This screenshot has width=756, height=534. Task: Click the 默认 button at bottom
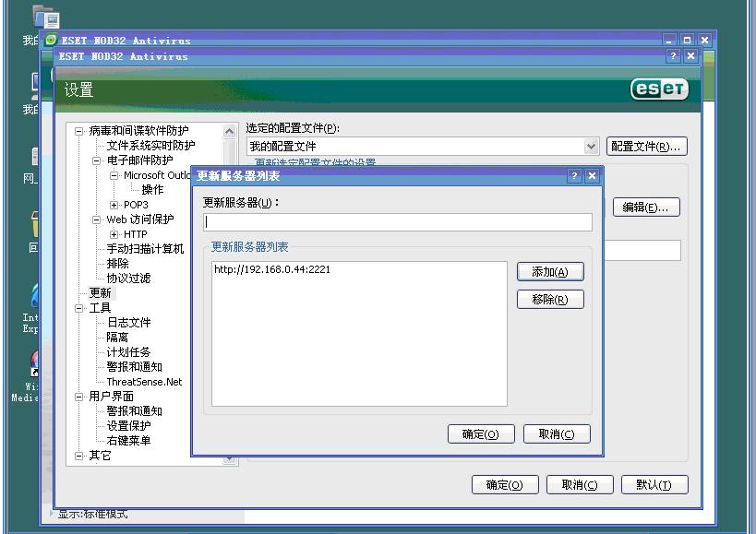pyautogui.click(x=654, y=484)
